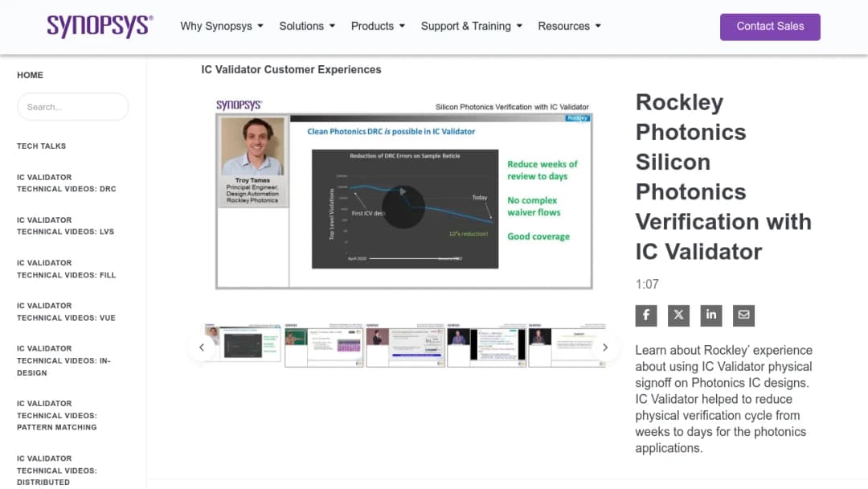Open IC Validator Technical Videos: Pattern Matching
The height and width of the screenshot is (489, 868).
(57, 415)
